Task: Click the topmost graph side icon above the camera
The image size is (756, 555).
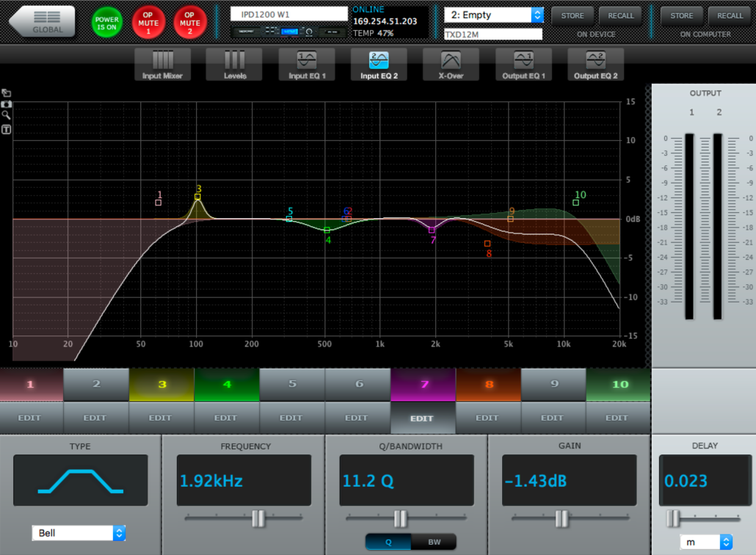Action: coord(7,92)
